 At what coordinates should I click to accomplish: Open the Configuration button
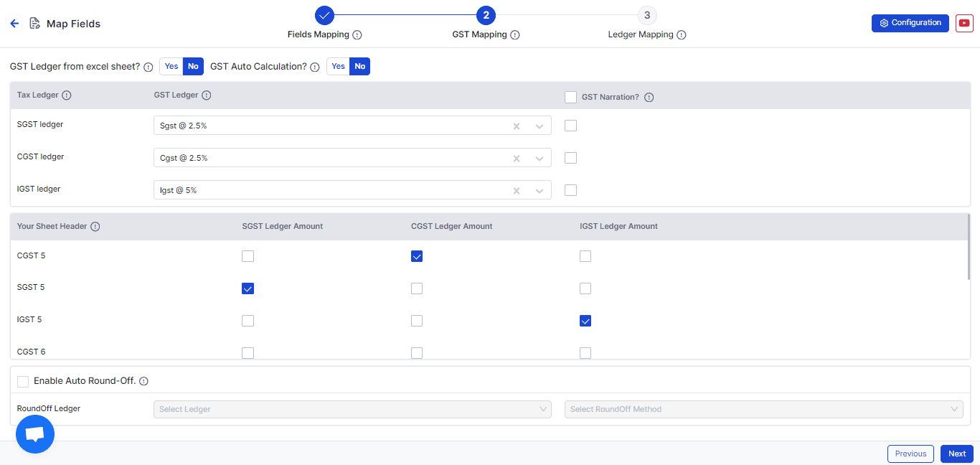coord(910,23)
